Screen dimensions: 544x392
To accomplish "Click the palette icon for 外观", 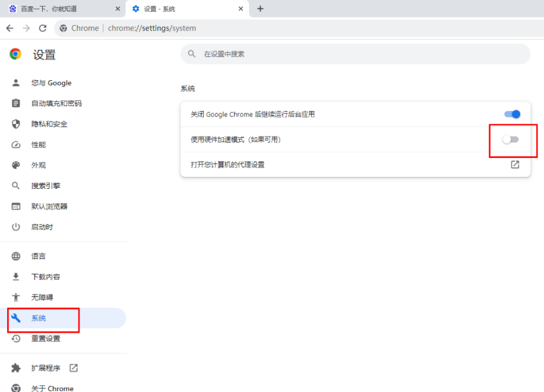I will 16,165.
